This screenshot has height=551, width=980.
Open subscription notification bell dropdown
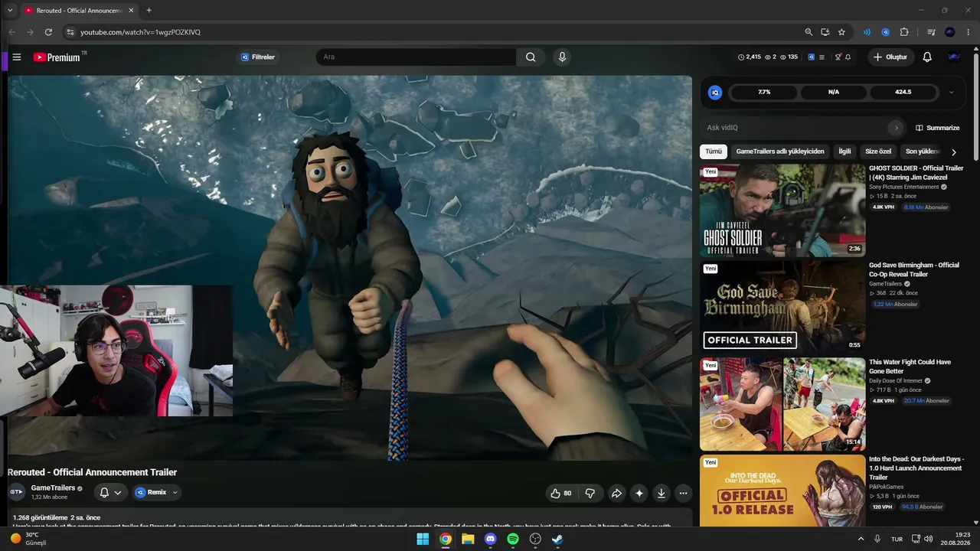[110, 493]
